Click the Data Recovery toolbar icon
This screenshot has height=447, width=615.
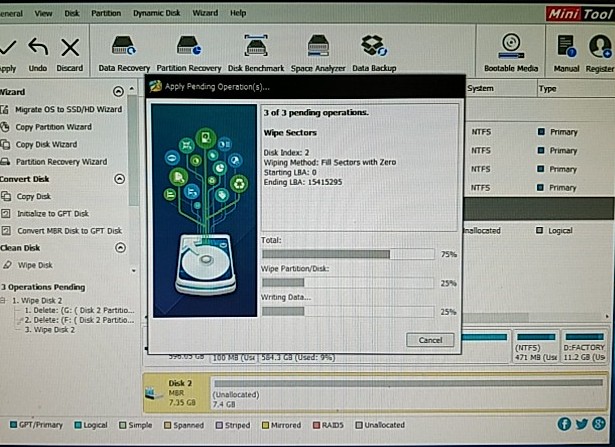tap(124, 48)
